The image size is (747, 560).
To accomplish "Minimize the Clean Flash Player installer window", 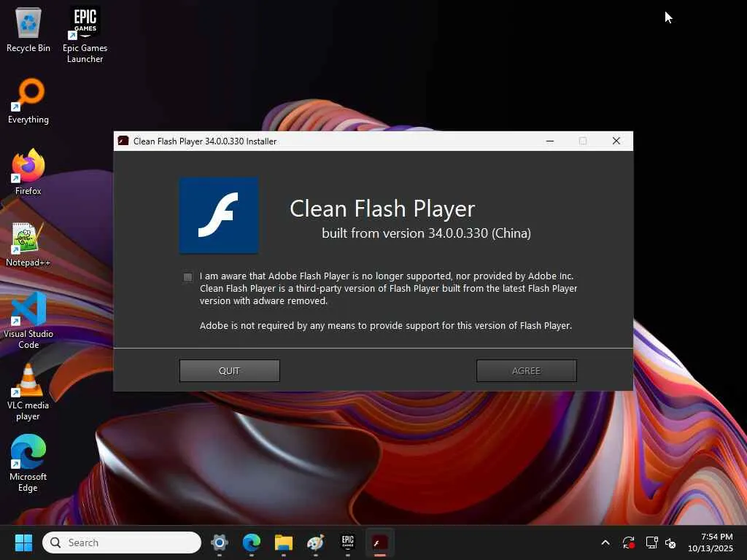I will point(550,141).
